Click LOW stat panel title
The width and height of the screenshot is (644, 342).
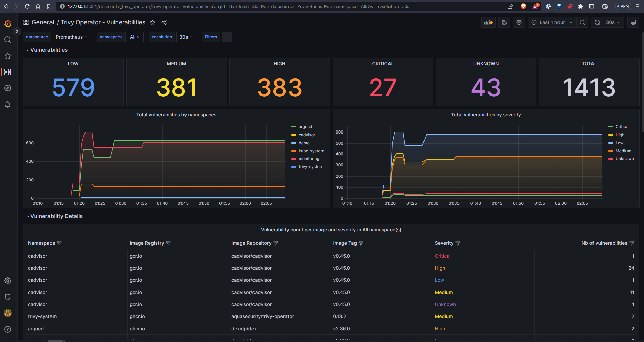[x=73, y=64]
